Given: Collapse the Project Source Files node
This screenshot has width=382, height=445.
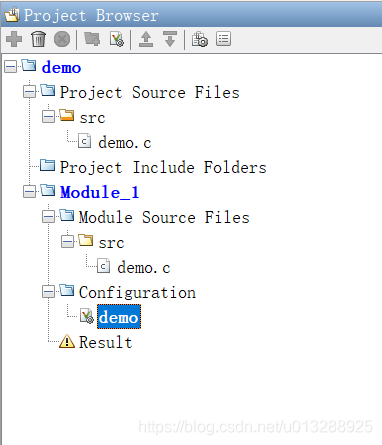Looking at the screenshot, I should pyautogui.click(x=29, y=92).
